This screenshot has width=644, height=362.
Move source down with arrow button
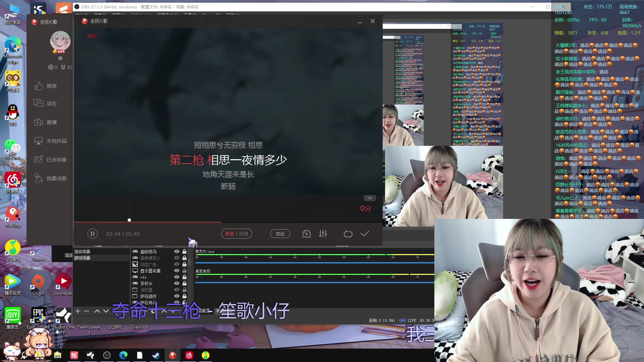coord(106,311)
